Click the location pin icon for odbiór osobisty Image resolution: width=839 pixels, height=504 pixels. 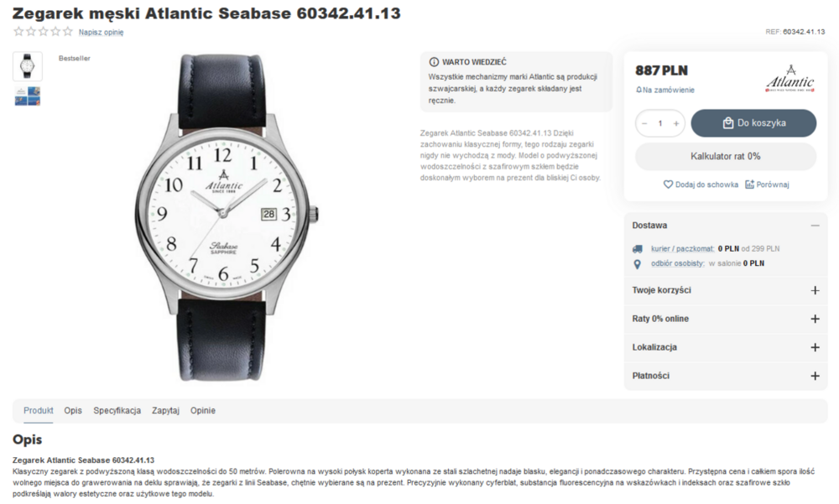(638, 264)
